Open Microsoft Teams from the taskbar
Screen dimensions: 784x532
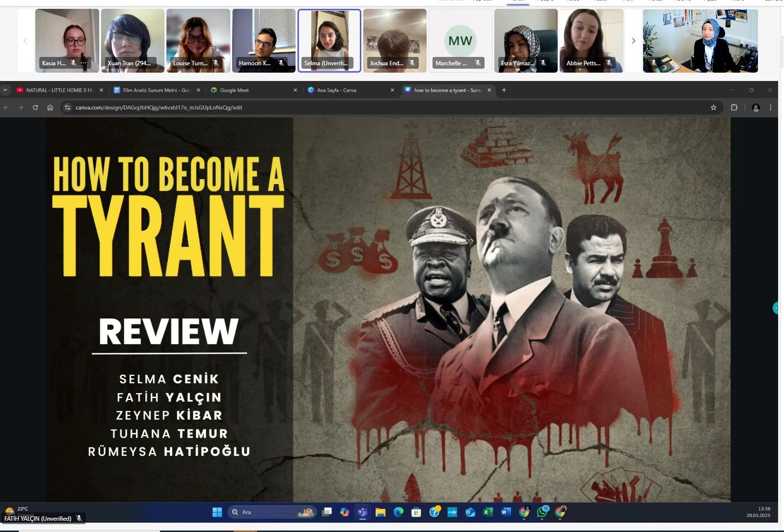coord(363,512)
